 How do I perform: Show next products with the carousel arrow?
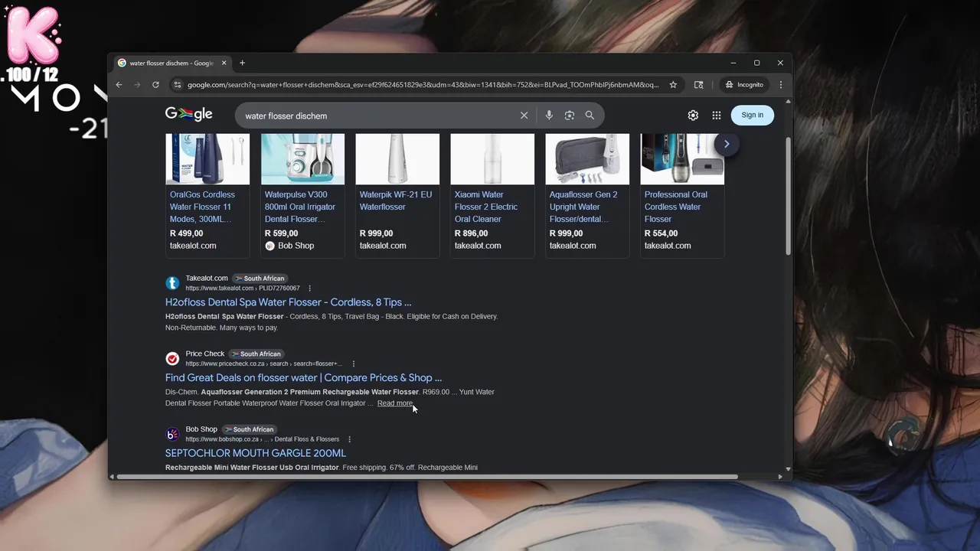[x=727, y=144]
